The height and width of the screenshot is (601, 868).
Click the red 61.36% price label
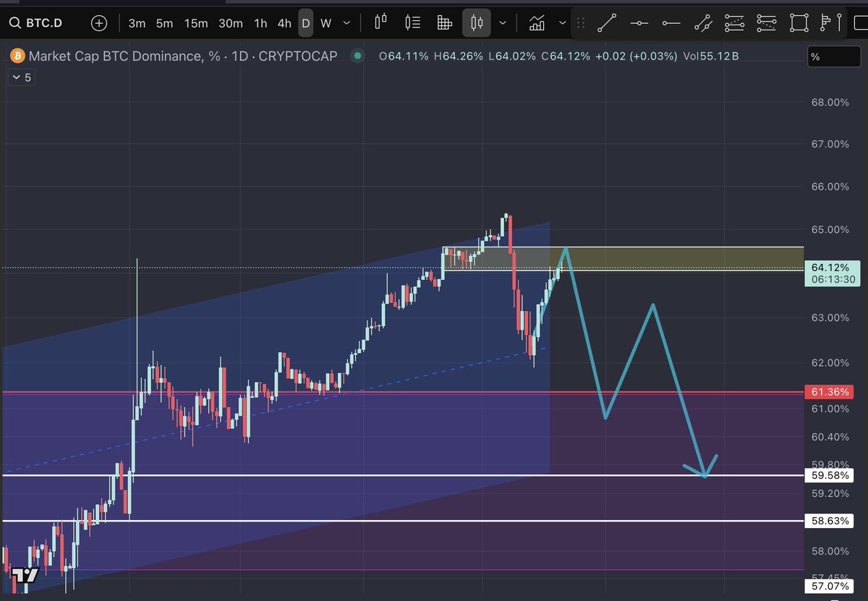coord(830,392)
